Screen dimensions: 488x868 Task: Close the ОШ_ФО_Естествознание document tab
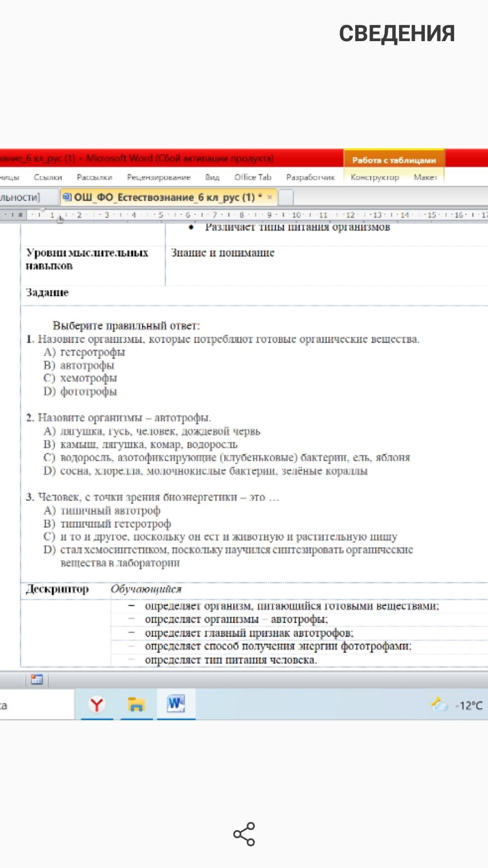click(x=270, y=197)
